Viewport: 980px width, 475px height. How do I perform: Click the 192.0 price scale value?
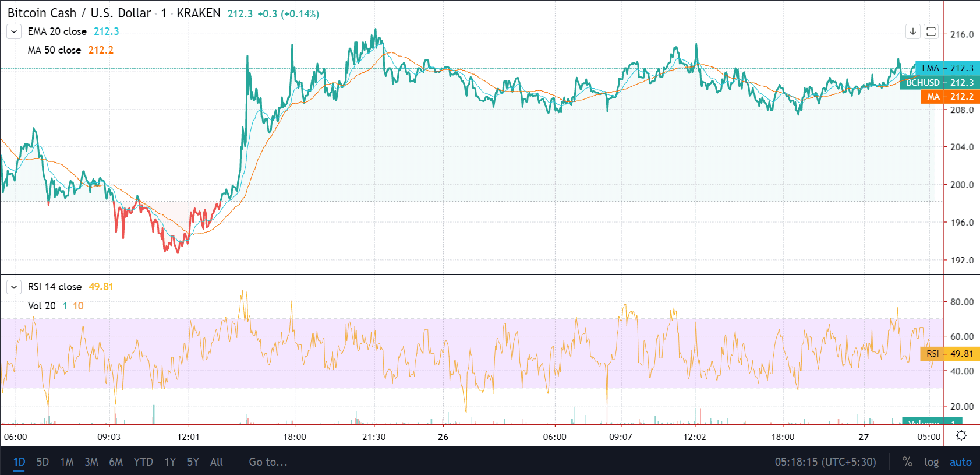(962, 261)
